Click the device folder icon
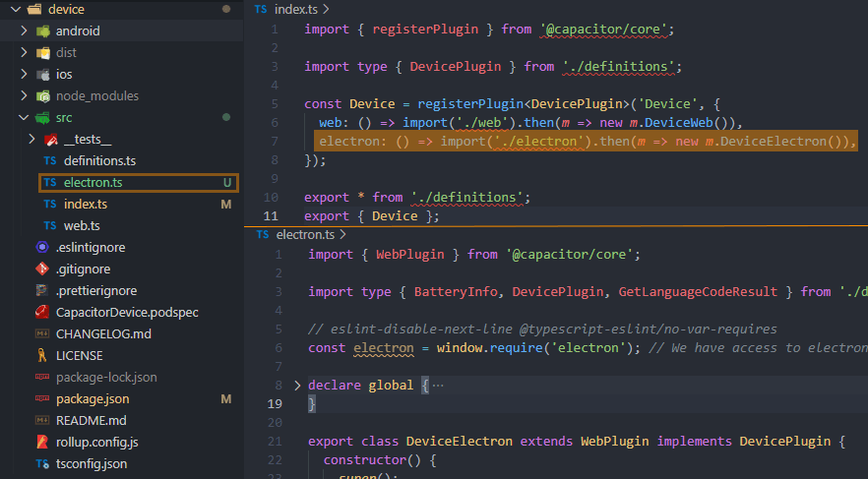868x479 pixels. pyautogui.click(x=34, y=9)
